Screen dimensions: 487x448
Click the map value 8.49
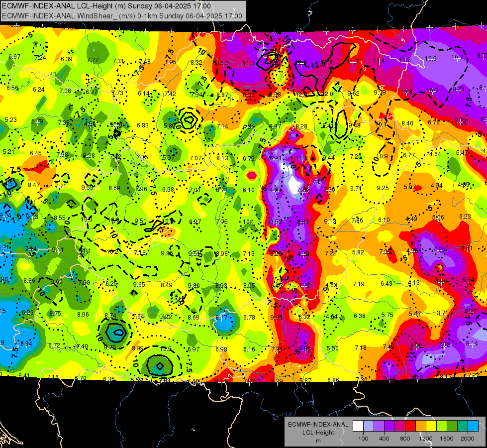pyautogui.click(x=167, y=285)
